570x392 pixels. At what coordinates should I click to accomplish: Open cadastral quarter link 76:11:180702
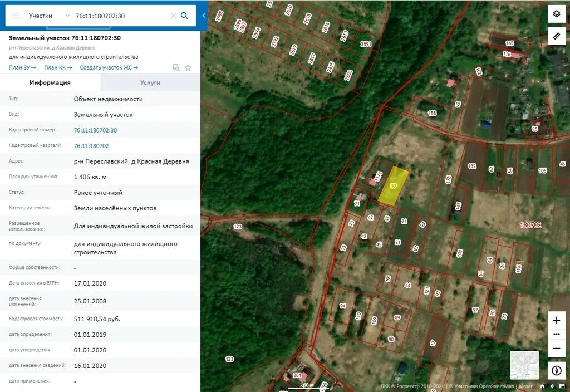point(91,146)
